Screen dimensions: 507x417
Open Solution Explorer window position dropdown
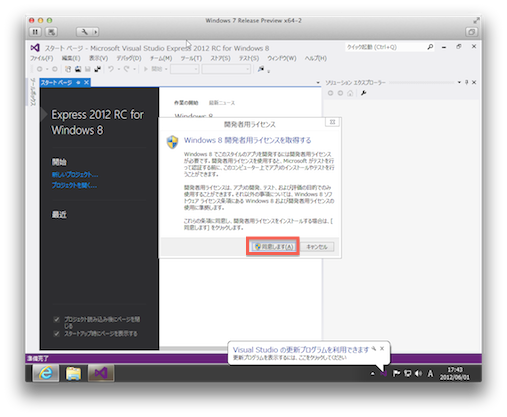click(x=459, y=82)
